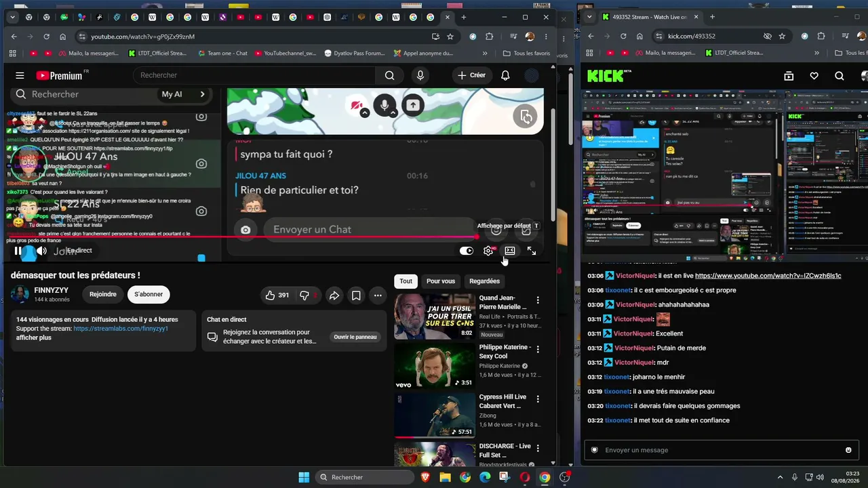Expand tab search list in YouTube window
The height and width of the screenshot is (488, 868).
coord(14,17)
